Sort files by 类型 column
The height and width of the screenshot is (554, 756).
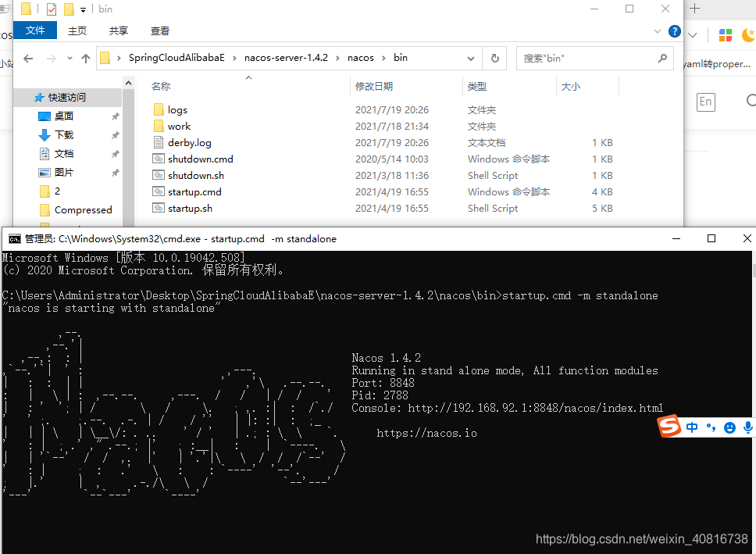point(477,87)
